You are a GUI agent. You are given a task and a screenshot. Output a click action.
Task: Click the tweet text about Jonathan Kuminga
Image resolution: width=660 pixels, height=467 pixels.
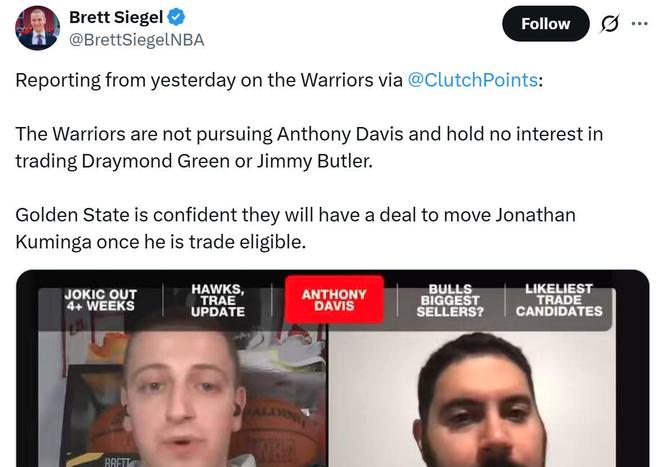click(295, 228)
